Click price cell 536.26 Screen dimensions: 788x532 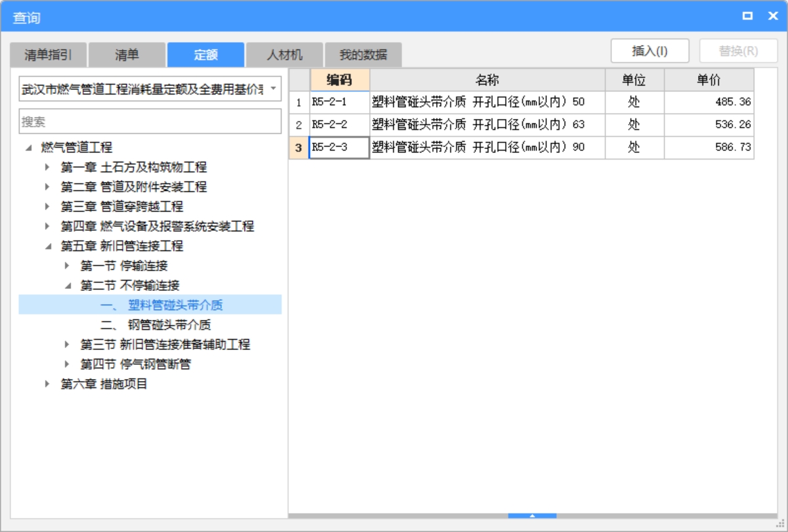tap(709, 125)
